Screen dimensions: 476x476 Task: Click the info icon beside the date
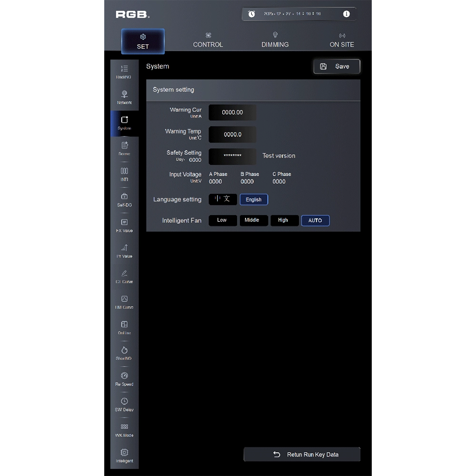click(x=346, y=14)
